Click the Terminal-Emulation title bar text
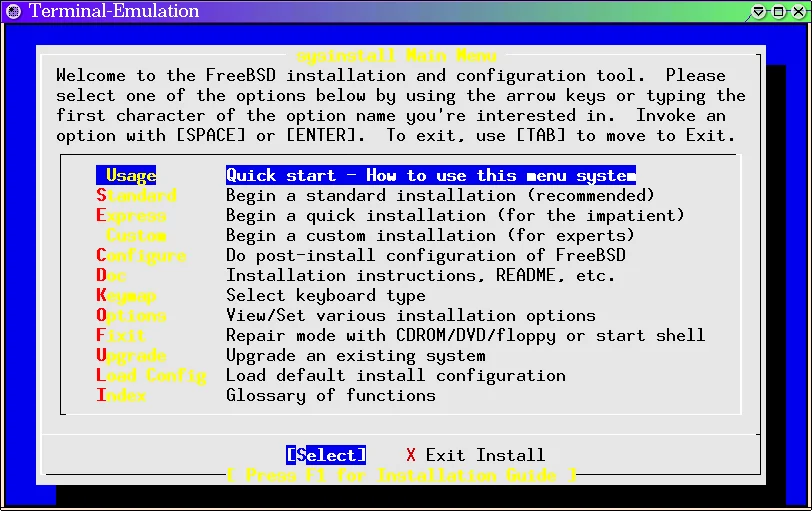Image resolution: width=812 pixels, height=511 pixels. 113,12
